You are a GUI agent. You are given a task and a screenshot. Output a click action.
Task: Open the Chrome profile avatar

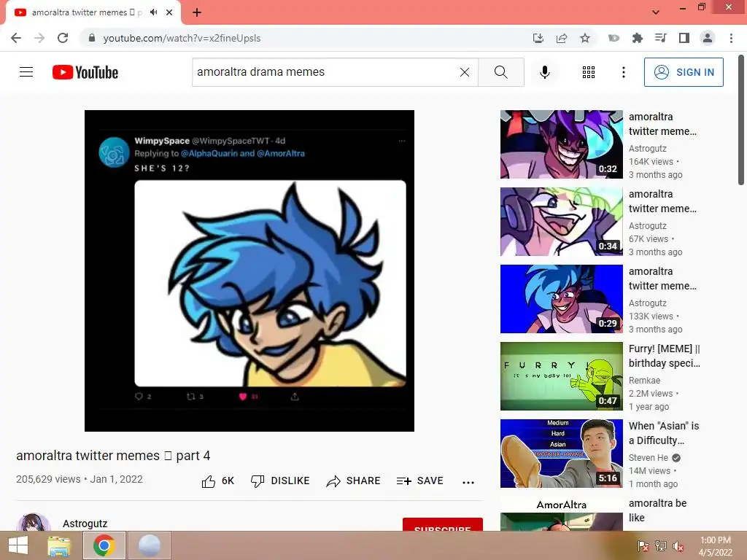pos(708,38)
